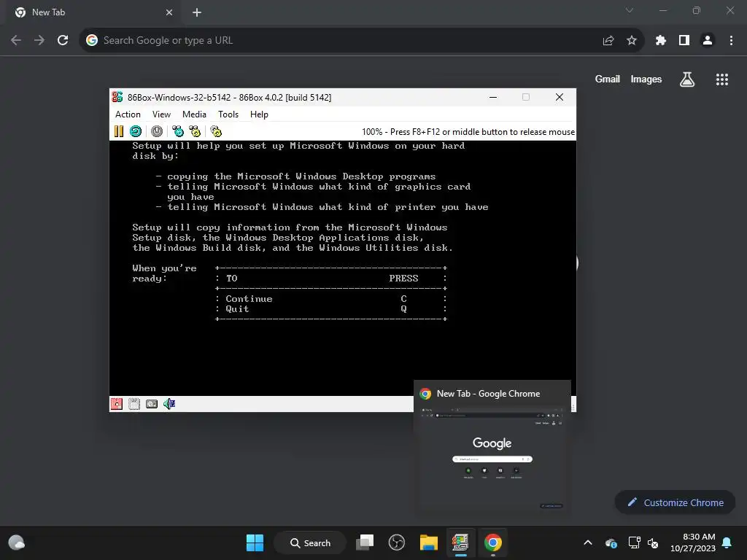Click the share page icon in address bar
The width and height of the screenshot is (747, 560).
pos(608,41)
